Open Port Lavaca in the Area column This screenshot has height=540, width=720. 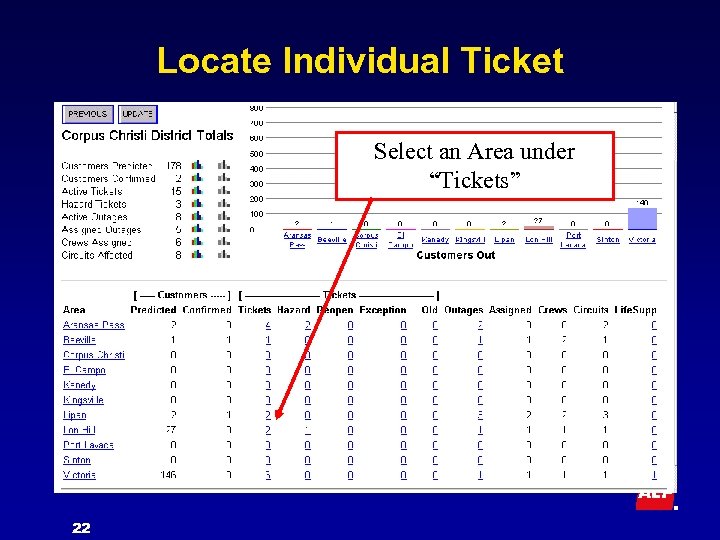(88, 445)
